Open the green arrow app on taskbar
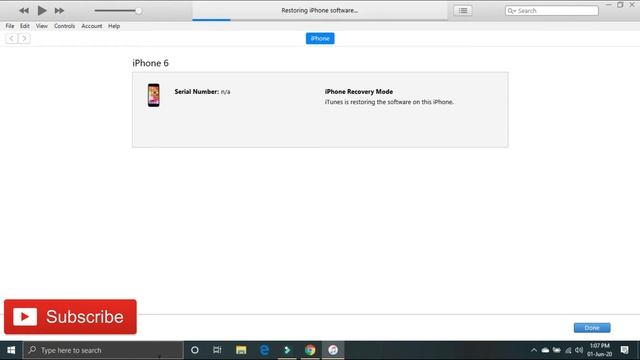This screenshot has height=360, width=640. coord(287,350)
